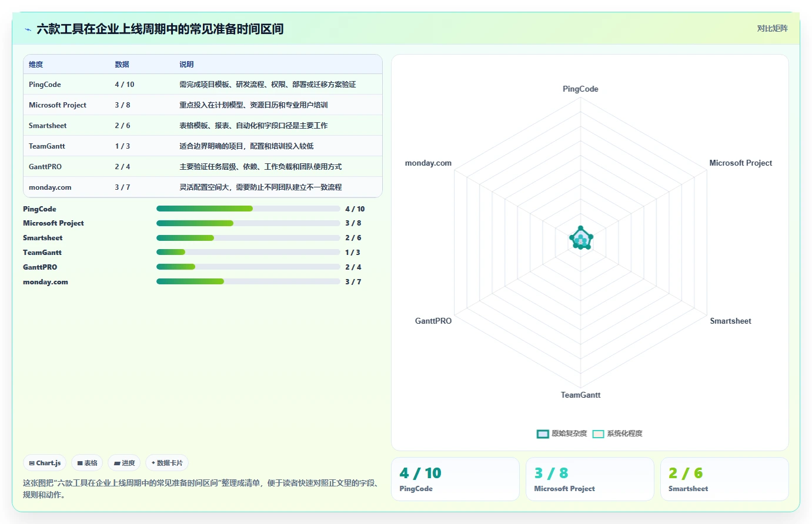Click the '3 / 8' table cell
The height and width of the screenshot is (524, 812).
(x=122, y=105)
